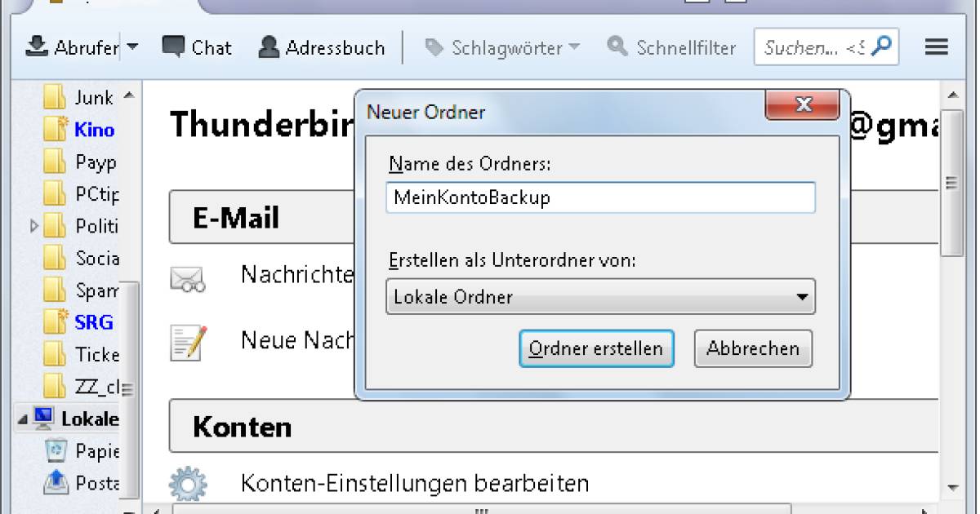Open Konten-Einstellungen bearbeiten link
Image resolution: width=980 pixels, height=514 pixels.
[414, 483]
